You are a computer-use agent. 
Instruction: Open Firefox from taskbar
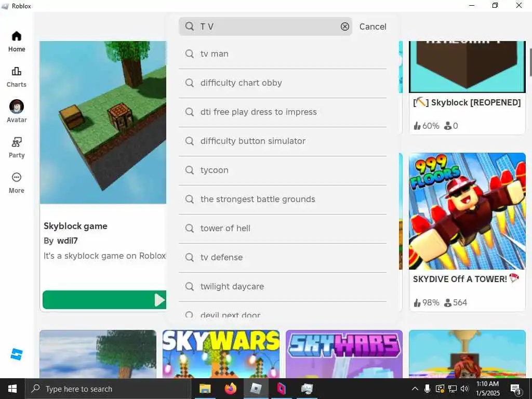pos(230,389)
